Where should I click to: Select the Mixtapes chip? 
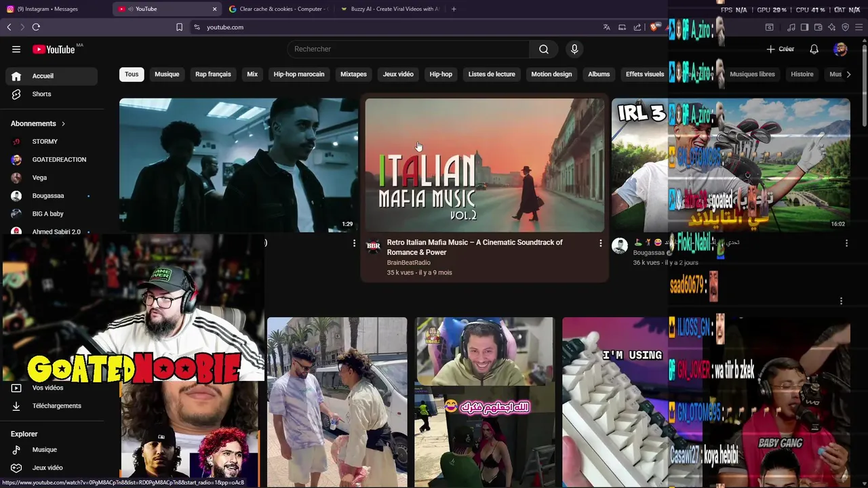click(353, 74)
